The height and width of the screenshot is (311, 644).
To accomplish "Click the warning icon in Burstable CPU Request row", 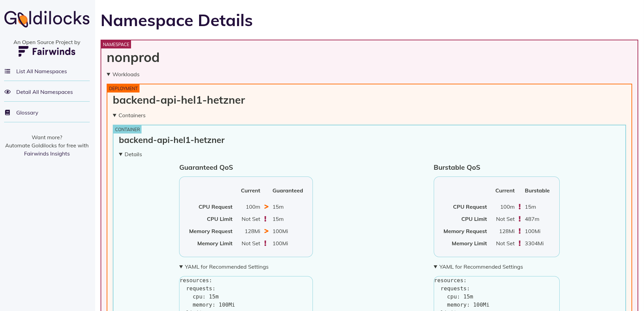I will point(520,207).
